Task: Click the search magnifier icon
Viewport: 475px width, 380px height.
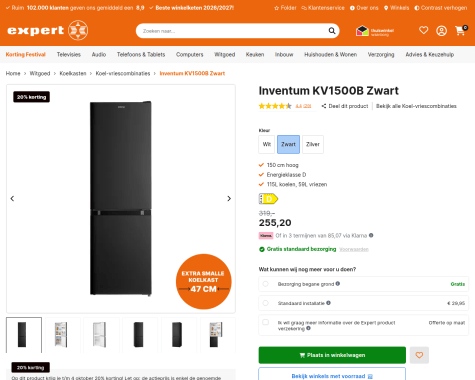Action: click(x=332, y=31)
